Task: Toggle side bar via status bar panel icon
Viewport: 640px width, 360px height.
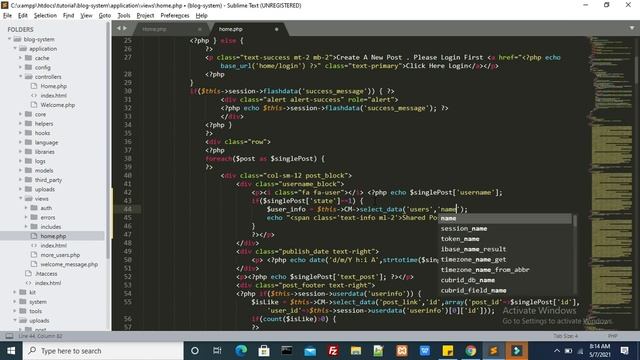Action: point(9,336)
